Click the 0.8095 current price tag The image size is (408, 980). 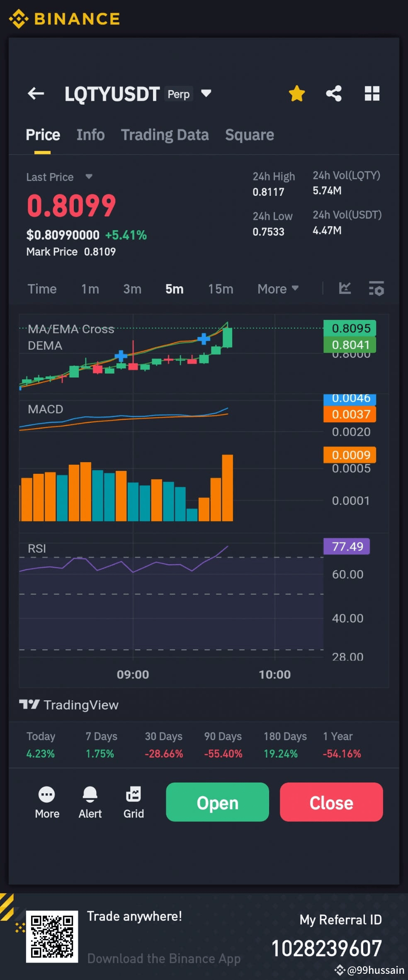350,328
